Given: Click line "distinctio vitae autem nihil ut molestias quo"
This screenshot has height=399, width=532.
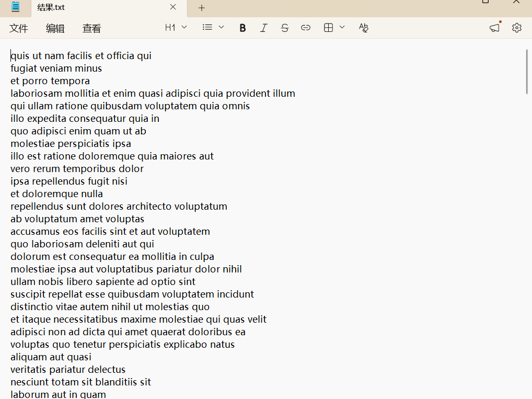Looking at the screenshot, I should tap(110, 307).
